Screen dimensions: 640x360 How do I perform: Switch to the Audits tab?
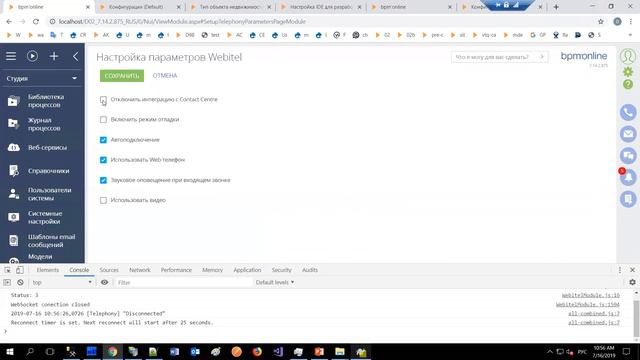click(x=310, y=270)
